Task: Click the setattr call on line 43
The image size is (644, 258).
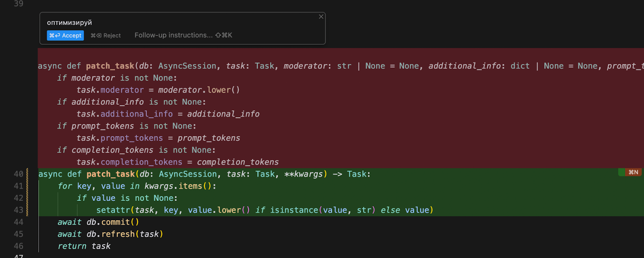Action: click(113, 210)
